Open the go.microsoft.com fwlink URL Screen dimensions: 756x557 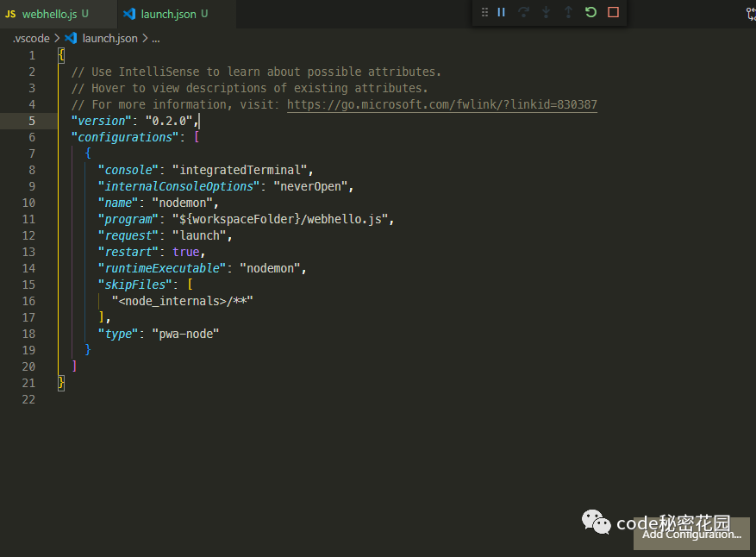[x=441, y=104]
